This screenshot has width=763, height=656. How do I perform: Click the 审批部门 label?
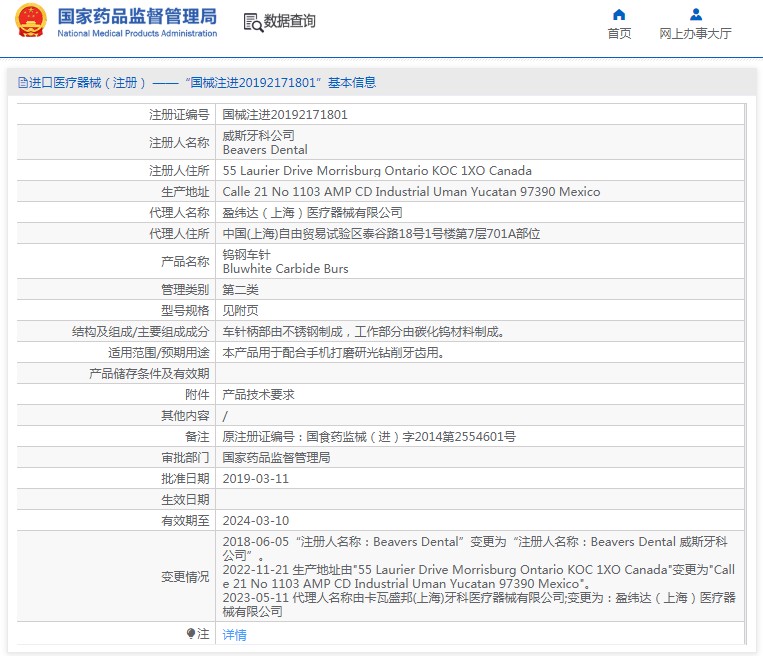(x=185, y=457)
